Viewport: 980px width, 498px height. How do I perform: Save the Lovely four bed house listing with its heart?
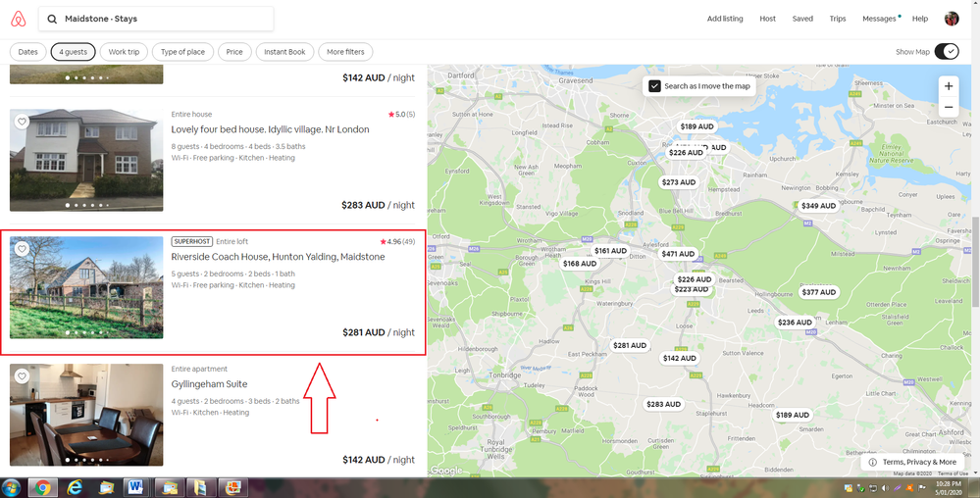(22, 122)
